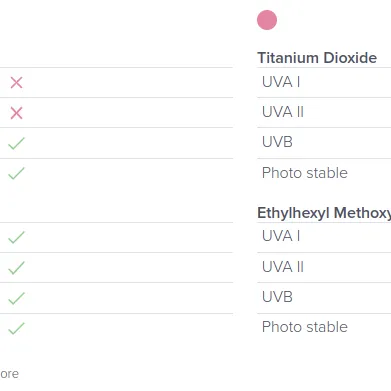Select UVA II under Ethylhexyl Methoxy heading
Viewport: 391px width, 391px height.
(283, 267)
